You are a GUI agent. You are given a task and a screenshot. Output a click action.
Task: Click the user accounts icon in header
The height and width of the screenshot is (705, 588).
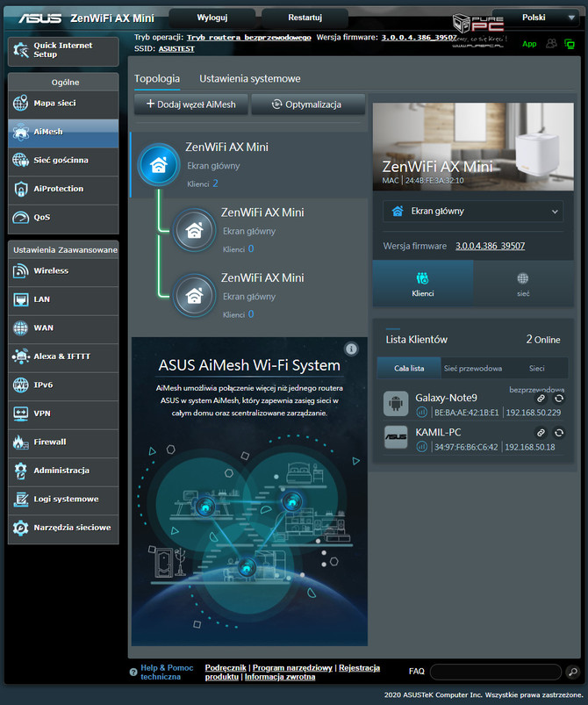click(x=551, y=44)
